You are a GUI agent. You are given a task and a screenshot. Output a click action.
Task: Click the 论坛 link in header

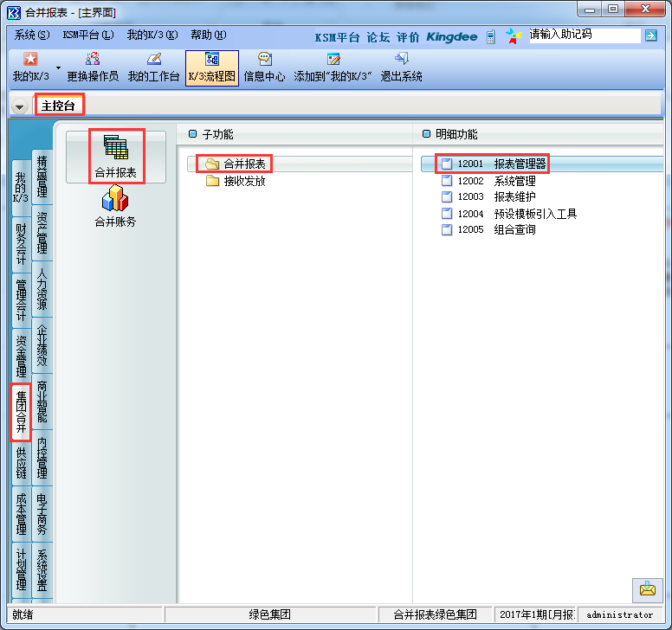tap(378, 36)
